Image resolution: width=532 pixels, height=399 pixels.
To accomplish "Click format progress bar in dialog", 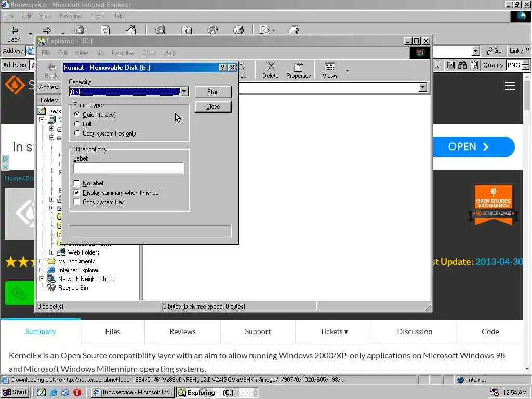I will [150, 231].
